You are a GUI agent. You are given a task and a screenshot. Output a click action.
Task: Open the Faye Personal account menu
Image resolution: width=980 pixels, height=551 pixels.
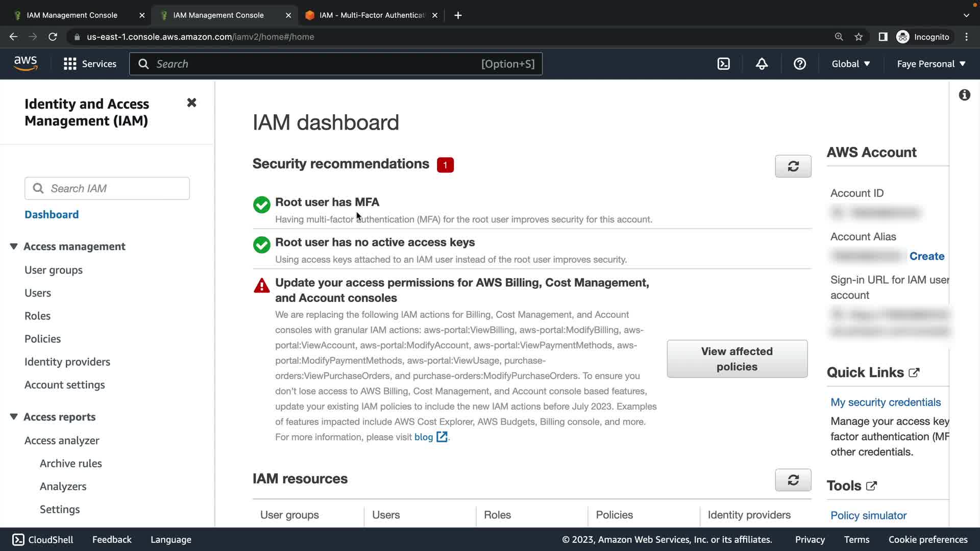pos(931,64)
